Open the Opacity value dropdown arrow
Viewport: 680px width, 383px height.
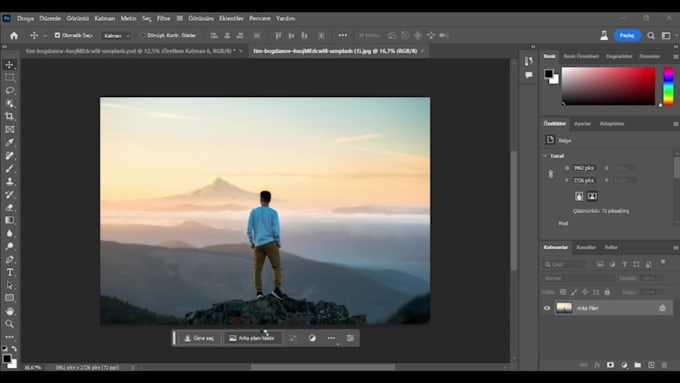pyautogui.click(x=660, y=278)
